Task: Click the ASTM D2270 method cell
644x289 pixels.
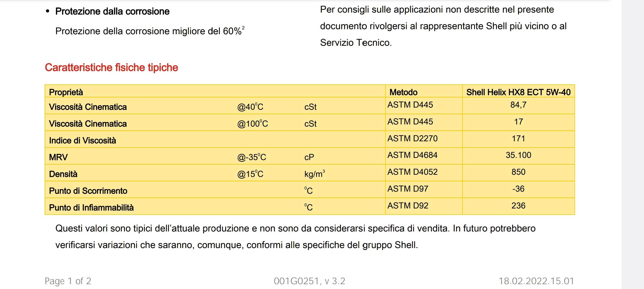Action: 412,138
